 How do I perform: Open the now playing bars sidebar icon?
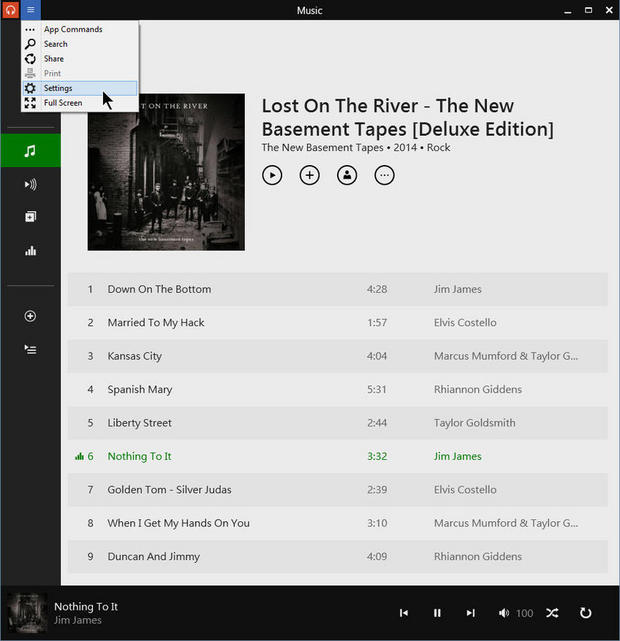pos(30,251)
